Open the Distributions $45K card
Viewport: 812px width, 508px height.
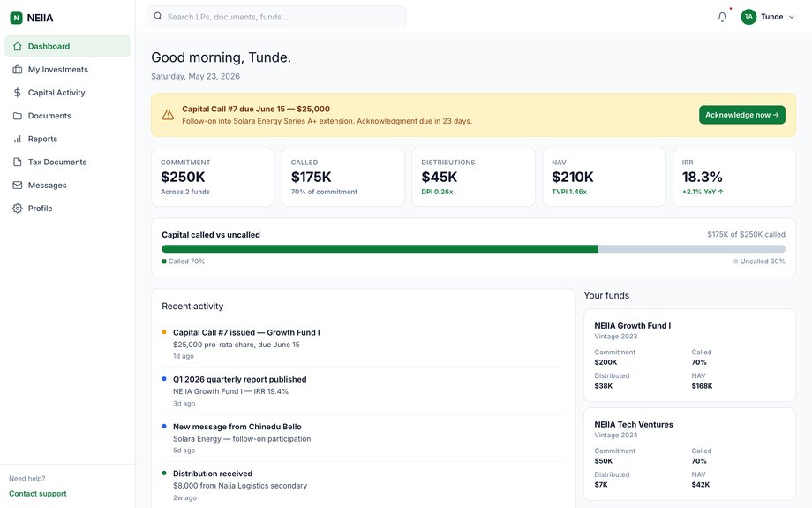(473, 178)
